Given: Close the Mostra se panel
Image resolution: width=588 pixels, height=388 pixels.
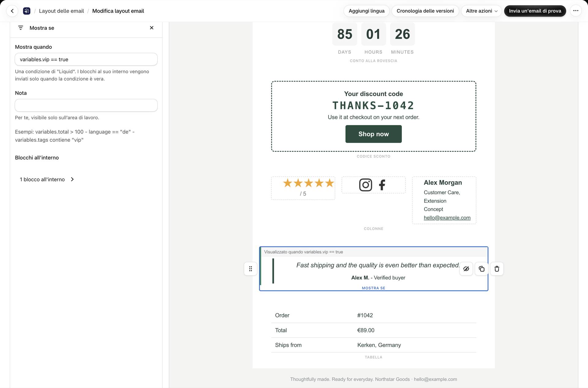Looking at the screenshot, I should [152, 28].
